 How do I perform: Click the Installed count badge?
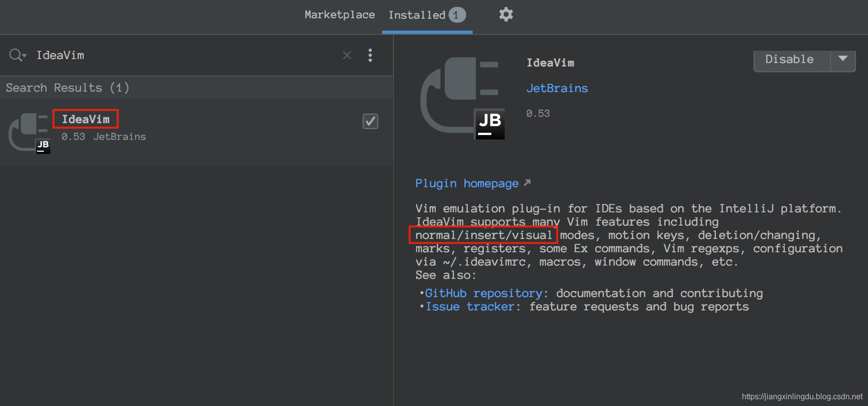coord(457,15)
